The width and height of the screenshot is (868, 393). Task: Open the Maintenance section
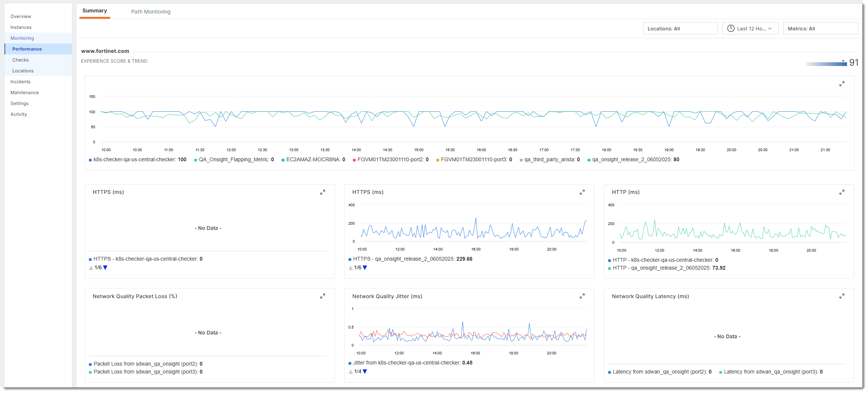[25, 93]
